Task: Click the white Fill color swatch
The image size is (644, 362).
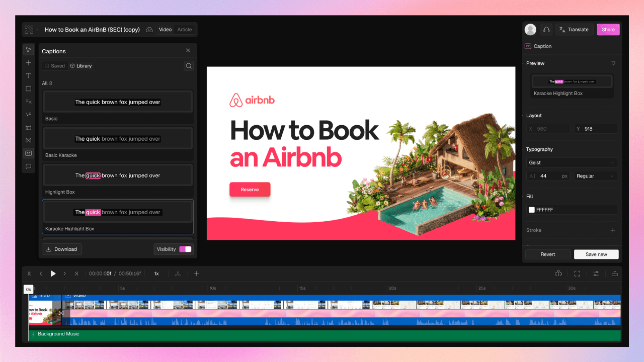Action: coord(532,210)
